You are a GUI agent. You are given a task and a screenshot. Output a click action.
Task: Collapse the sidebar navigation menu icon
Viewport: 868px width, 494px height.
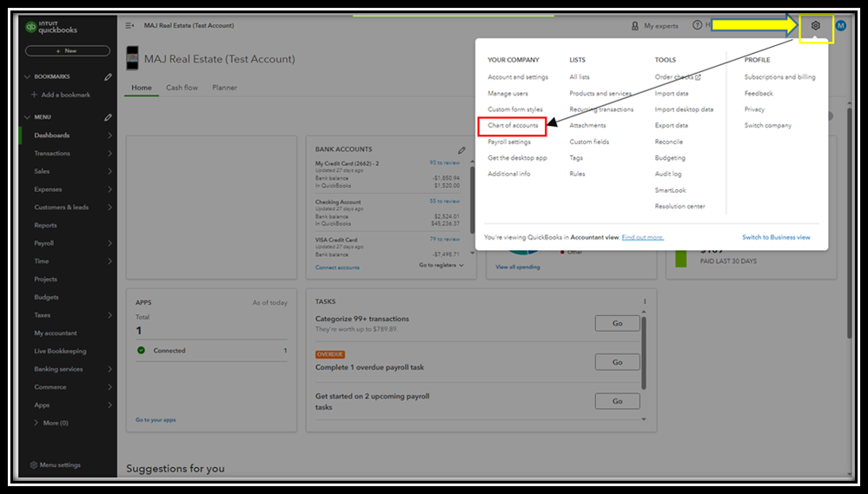(x=129, y=25)
